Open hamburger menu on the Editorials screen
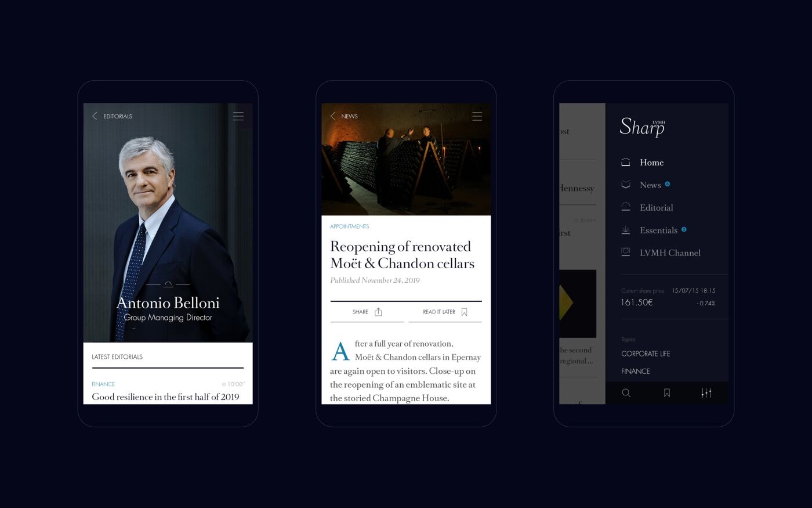 238,116
